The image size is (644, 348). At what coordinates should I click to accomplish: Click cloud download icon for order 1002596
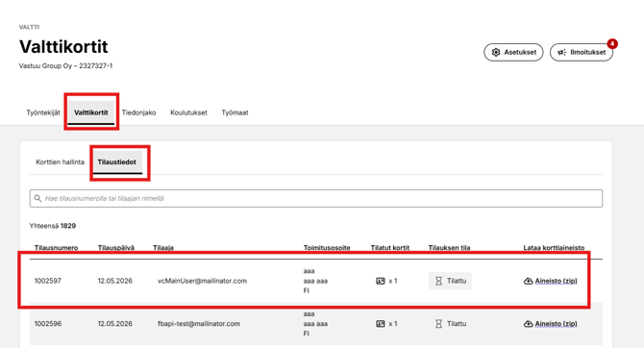529,324
